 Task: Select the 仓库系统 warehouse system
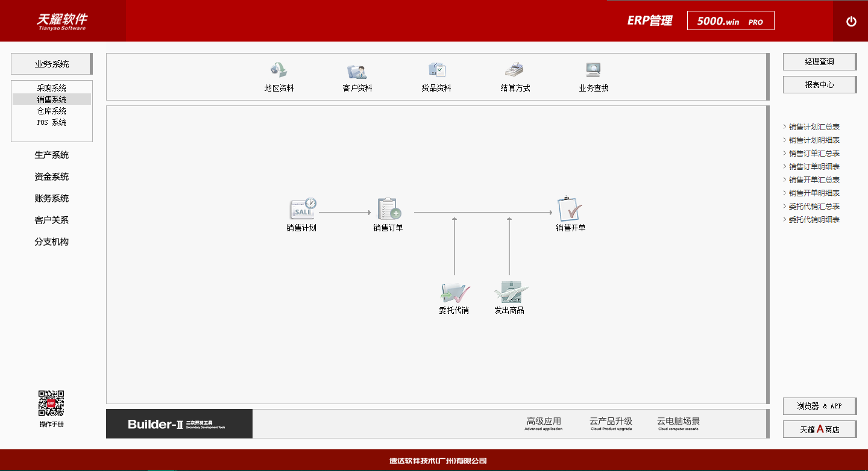tap(52, 110)
